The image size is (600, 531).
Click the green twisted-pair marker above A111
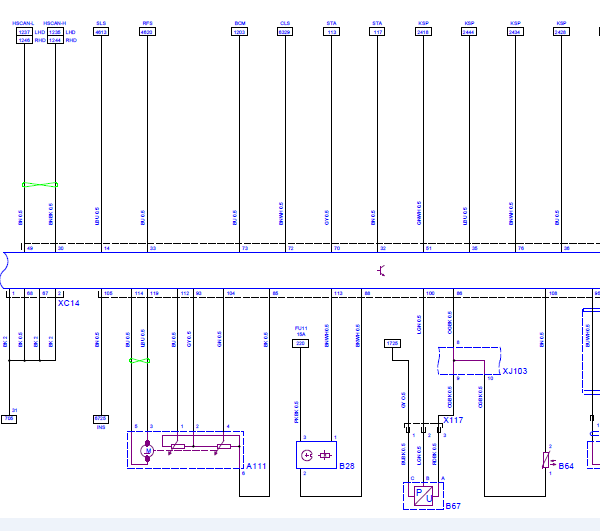click(140, 361)
